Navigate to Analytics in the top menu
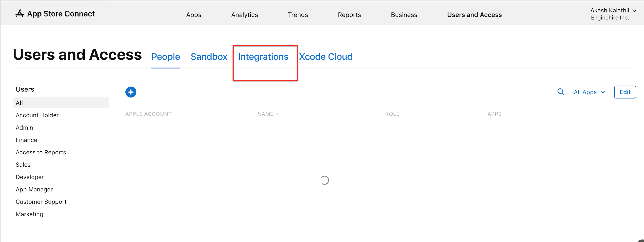The height and width of the screenshot is (242, 644). tap(244, 14)
